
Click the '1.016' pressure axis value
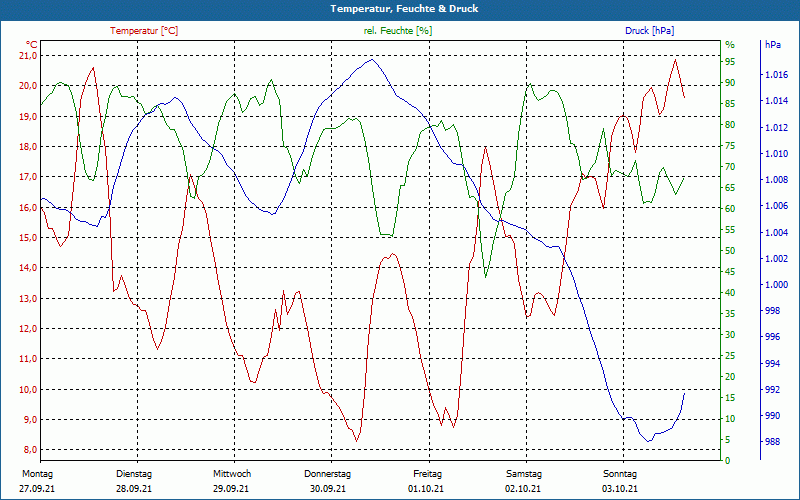coord(776,75)
